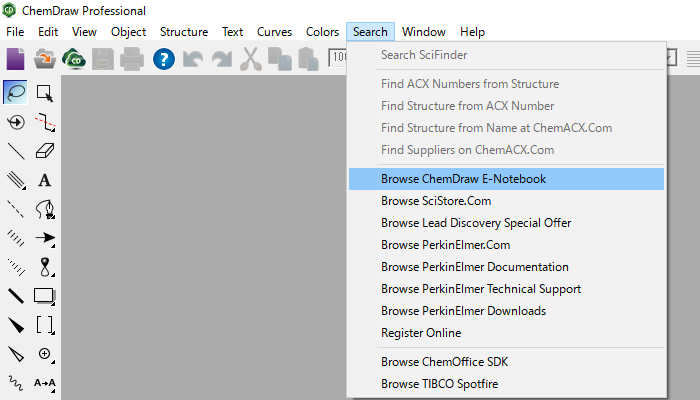Click the Open file folder icon
Image resolution: width=700 pixels, height=400 pixels.
point(45,60)
